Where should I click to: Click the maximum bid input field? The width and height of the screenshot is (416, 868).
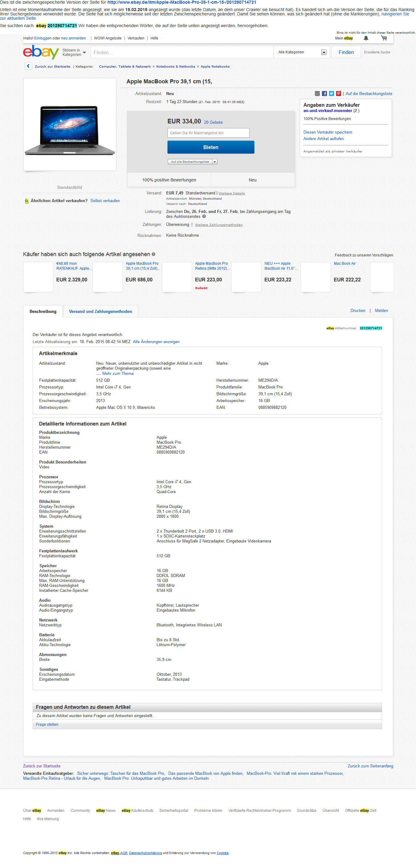click(208, 133)
